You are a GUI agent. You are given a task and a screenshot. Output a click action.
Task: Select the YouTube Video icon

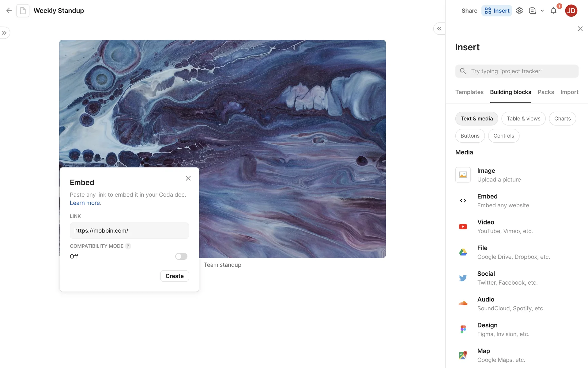click(x=463, y=227)
